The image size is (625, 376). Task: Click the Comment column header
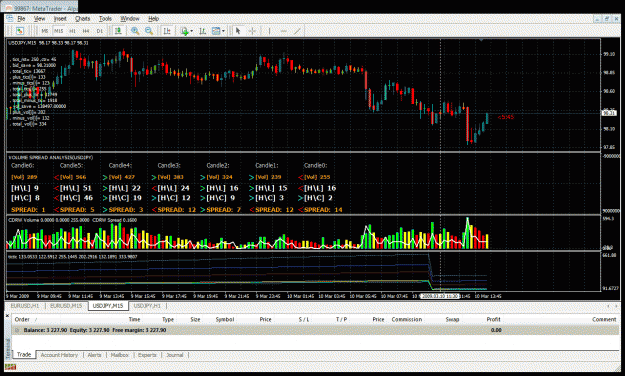(x=604, y=319)
